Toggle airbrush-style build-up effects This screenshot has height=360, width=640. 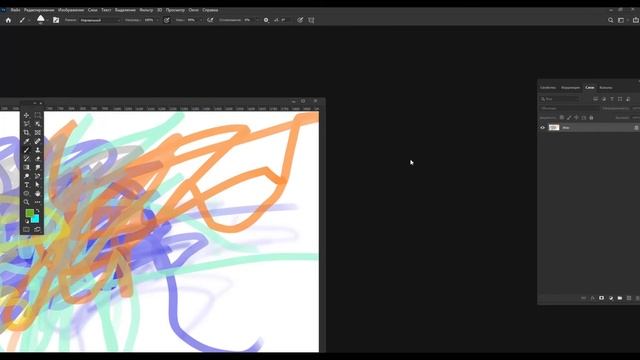pos(210,20)
